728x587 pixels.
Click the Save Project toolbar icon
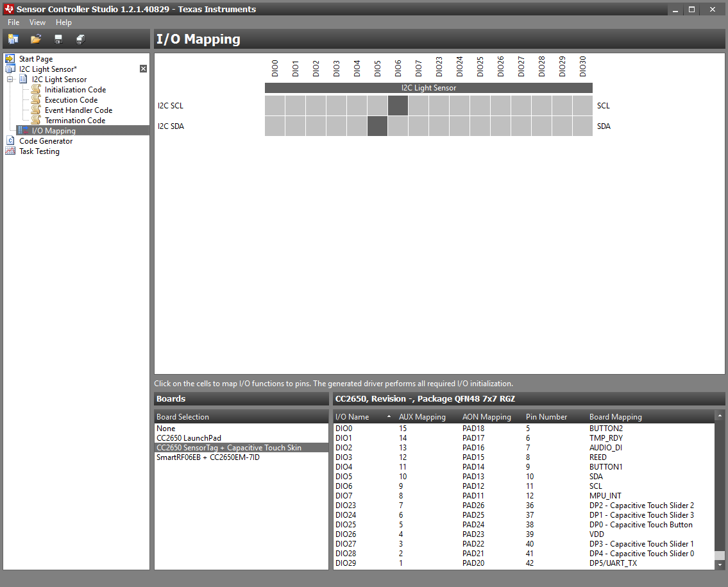[x=58, y=40]
